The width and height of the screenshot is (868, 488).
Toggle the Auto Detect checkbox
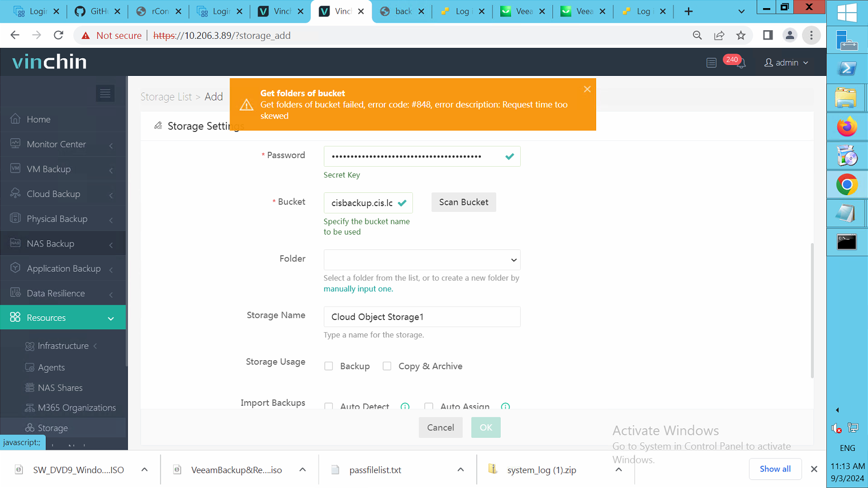coord(329,406)
